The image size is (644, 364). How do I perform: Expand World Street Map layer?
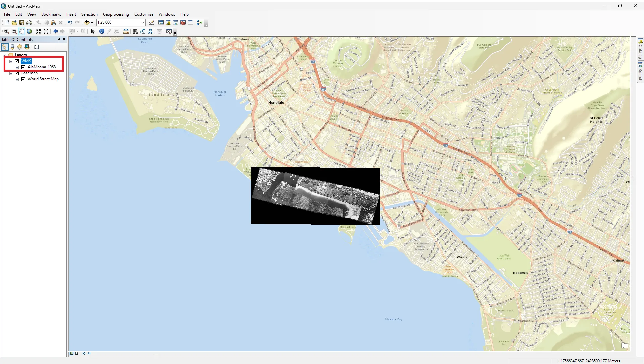click(x=17, y=79)
